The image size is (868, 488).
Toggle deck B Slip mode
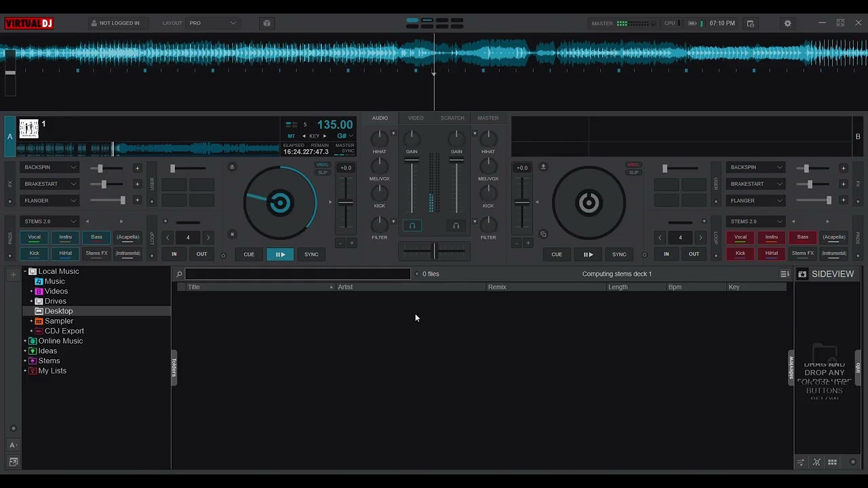tap(633, 172)
